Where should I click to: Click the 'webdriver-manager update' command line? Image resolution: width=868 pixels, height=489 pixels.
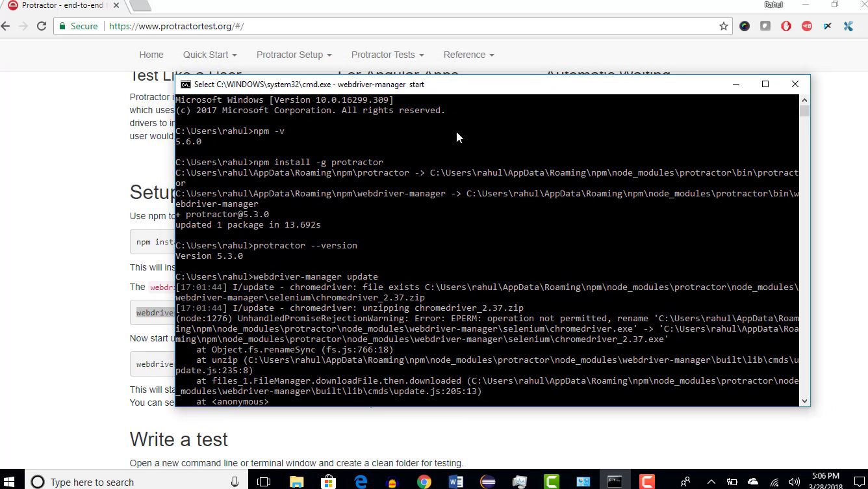coord(277,277)
